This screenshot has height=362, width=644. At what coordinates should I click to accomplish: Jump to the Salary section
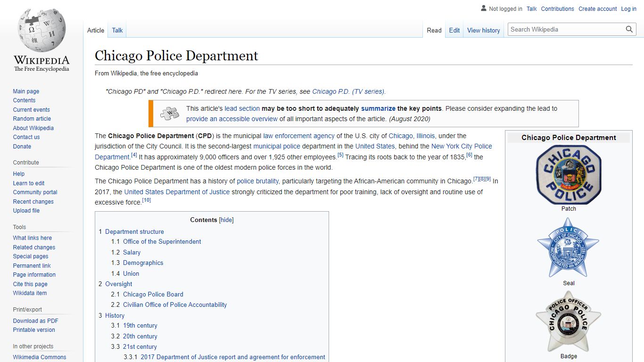pos(132,253)
